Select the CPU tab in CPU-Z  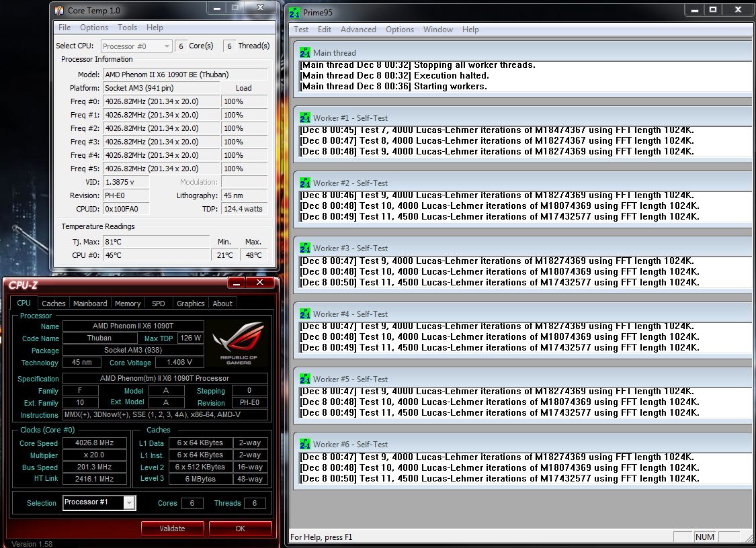(24, 303)
